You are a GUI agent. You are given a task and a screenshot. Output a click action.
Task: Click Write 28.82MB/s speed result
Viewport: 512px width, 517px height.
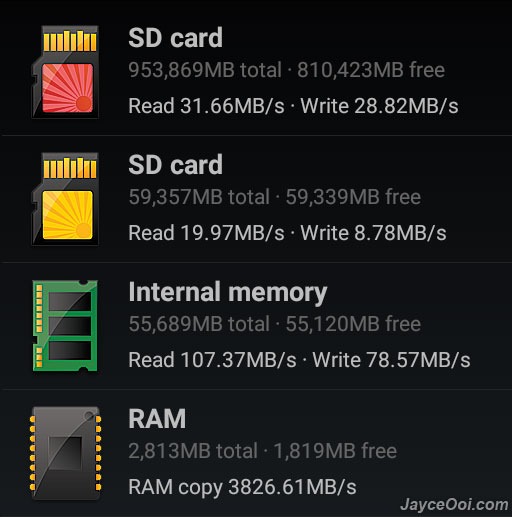pos(379,106)
